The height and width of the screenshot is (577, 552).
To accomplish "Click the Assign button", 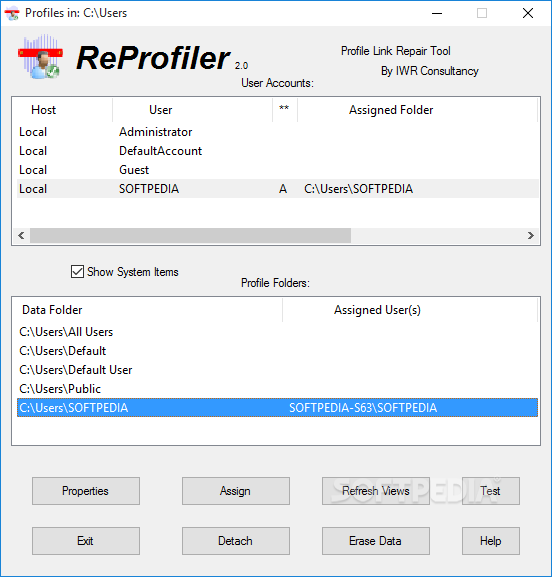I will [x=236, y=491].
